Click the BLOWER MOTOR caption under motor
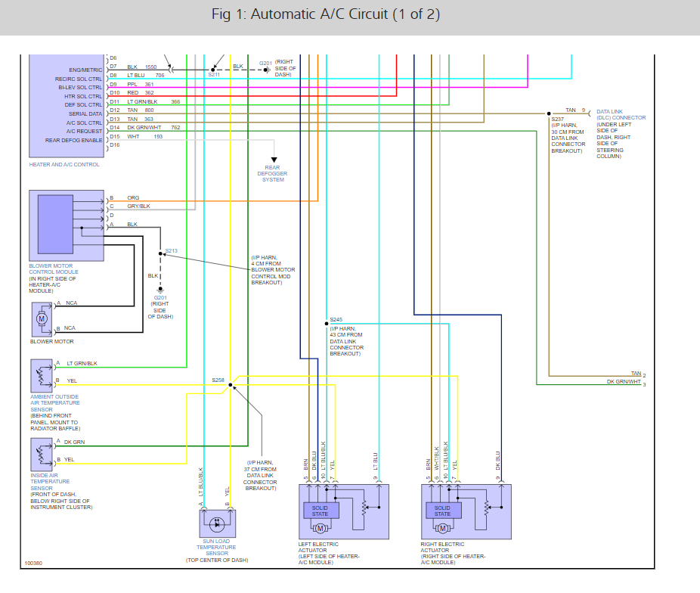This screenshot has height=593, width=700. [x=52, y=342]
